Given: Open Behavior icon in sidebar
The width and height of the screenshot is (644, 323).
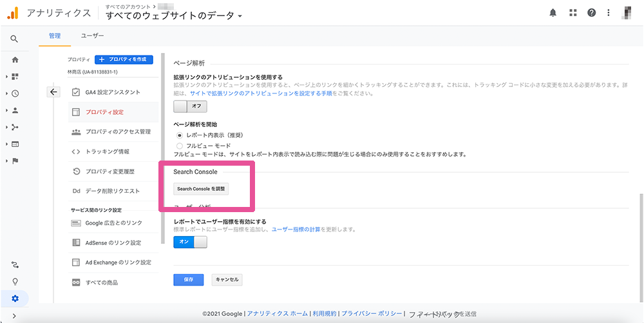Looking at the screenshot, I should coord(15,144).
